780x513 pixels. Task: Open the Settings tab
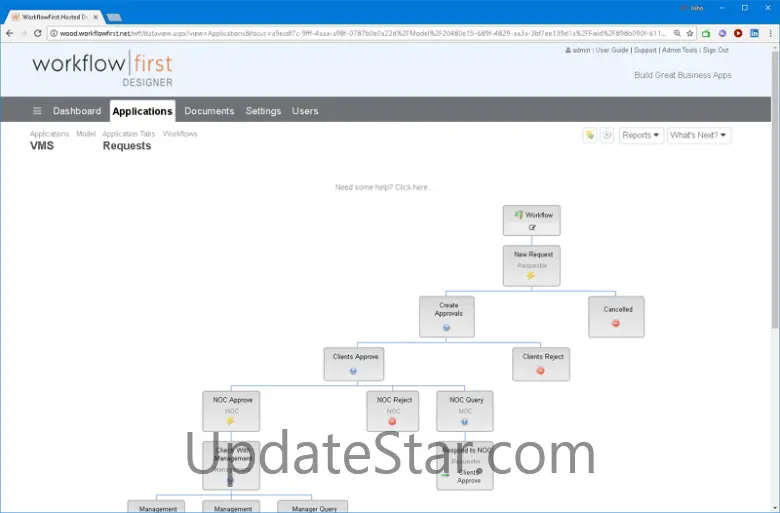click(263, 111)
